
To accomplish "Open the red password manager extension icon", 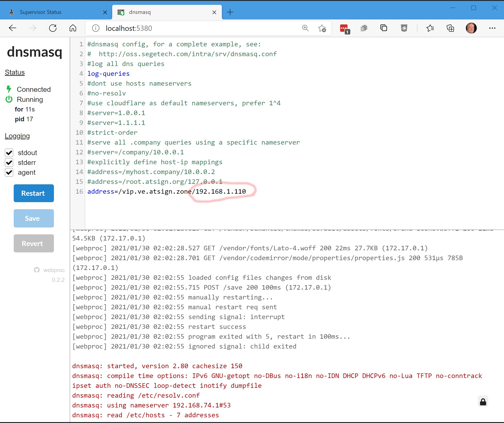I will [x=345, y=29].
